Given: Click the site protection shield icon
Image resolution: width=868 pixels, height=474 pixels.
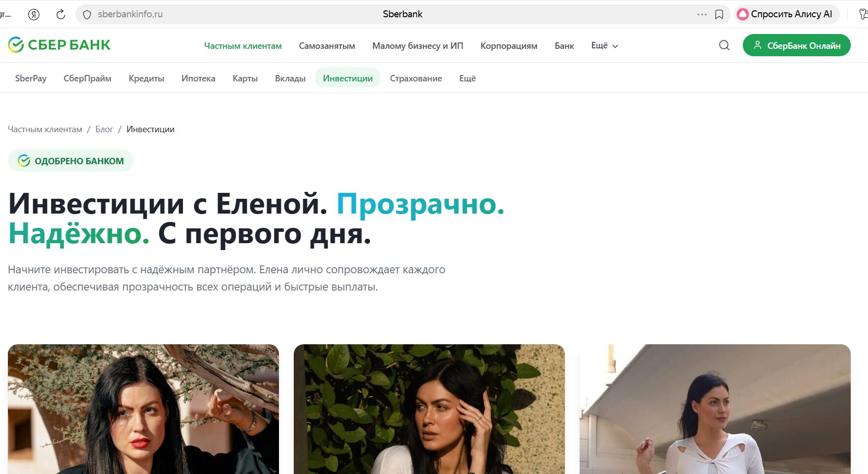Looking at the screenshot, I should pos(87,14).
